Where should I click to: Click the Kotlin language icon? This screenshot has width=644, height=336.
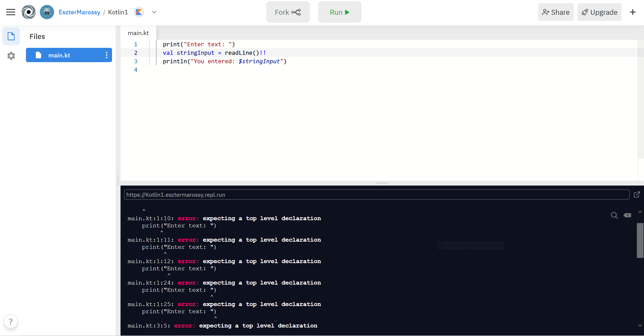pyautogui.click(x=139, y=12)
